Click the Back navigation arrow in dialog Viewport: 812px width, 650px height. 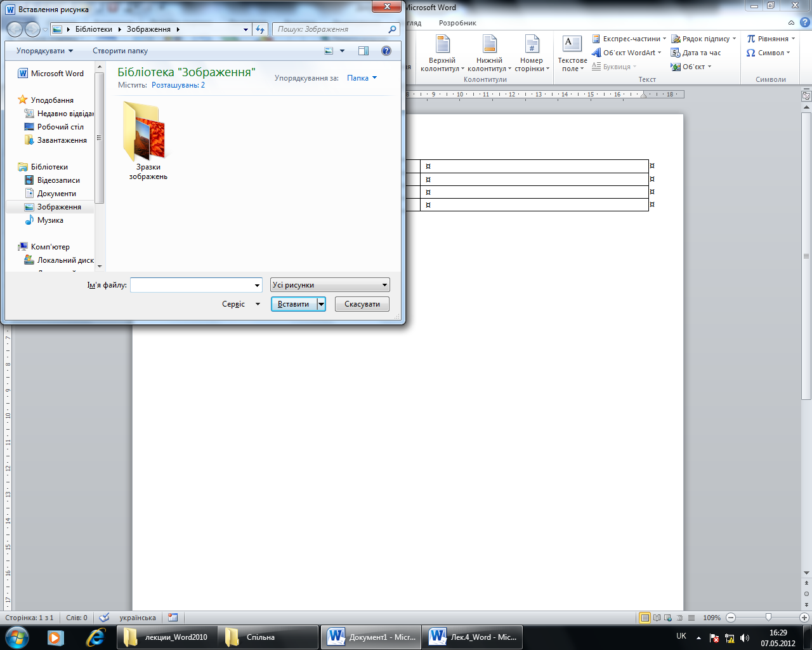pyautogui.click(x=15, y=29)
